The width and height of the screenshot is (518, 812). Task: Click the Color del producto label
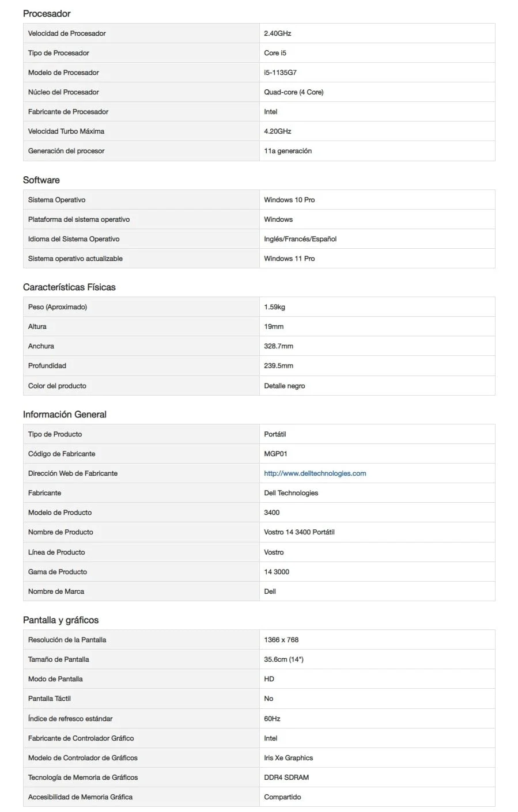(57, 386)
